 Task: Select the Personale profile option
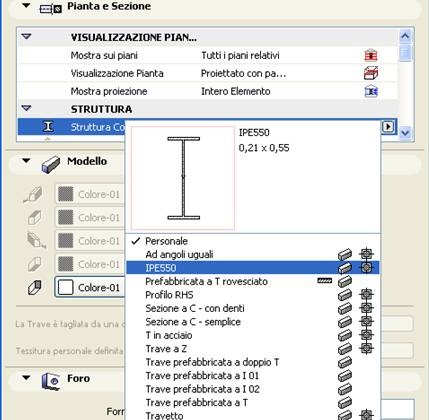[x=166, y=241]
